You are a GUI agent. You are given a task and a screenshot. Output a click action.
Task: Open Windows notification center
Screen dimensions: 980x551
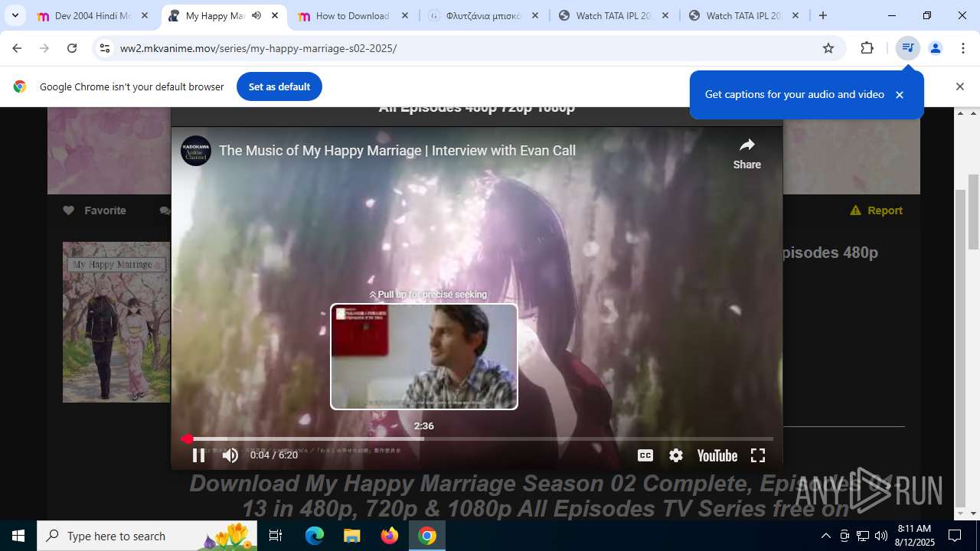(x=955, y=536)
